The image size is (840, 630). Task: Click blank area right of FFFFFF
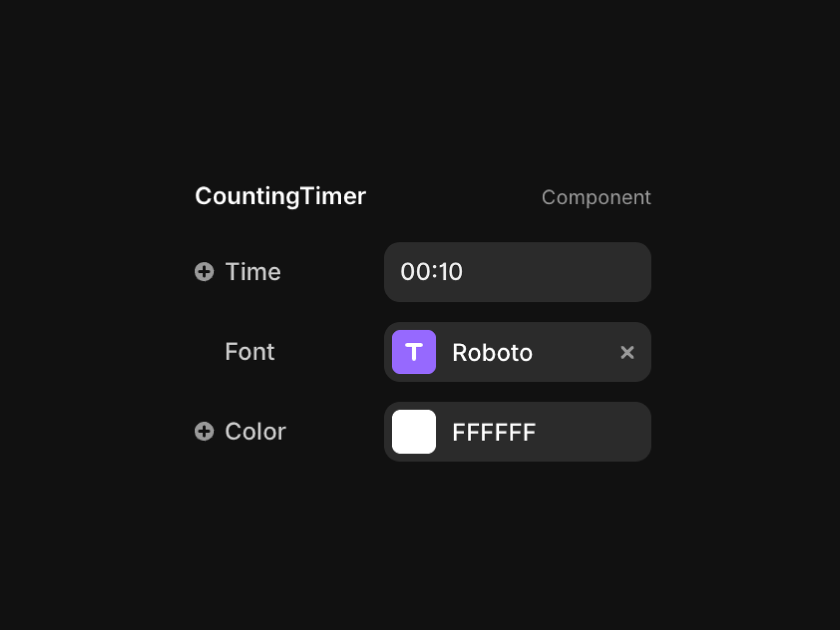[x=593, y=432]
